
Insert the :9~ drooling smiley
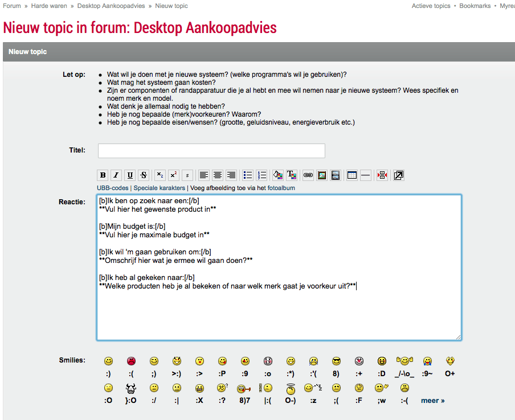pyautogui.click(x=427, y=361)
